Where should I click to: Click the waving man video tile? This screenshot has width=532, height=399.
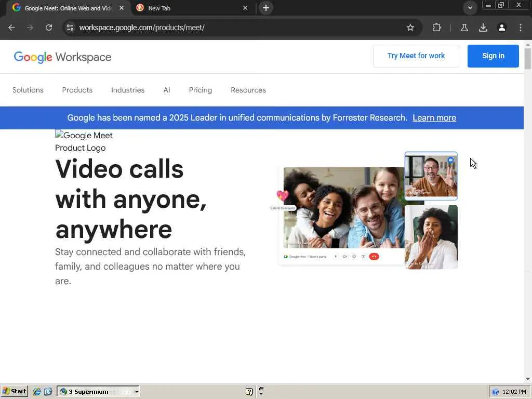click(x=431, y=176)
